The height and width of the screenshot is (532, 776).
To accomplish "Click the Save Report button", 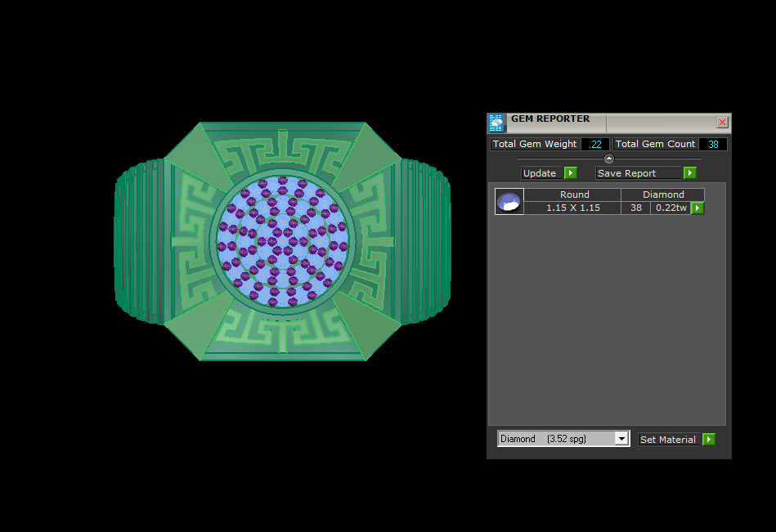I will click(638, 173).
